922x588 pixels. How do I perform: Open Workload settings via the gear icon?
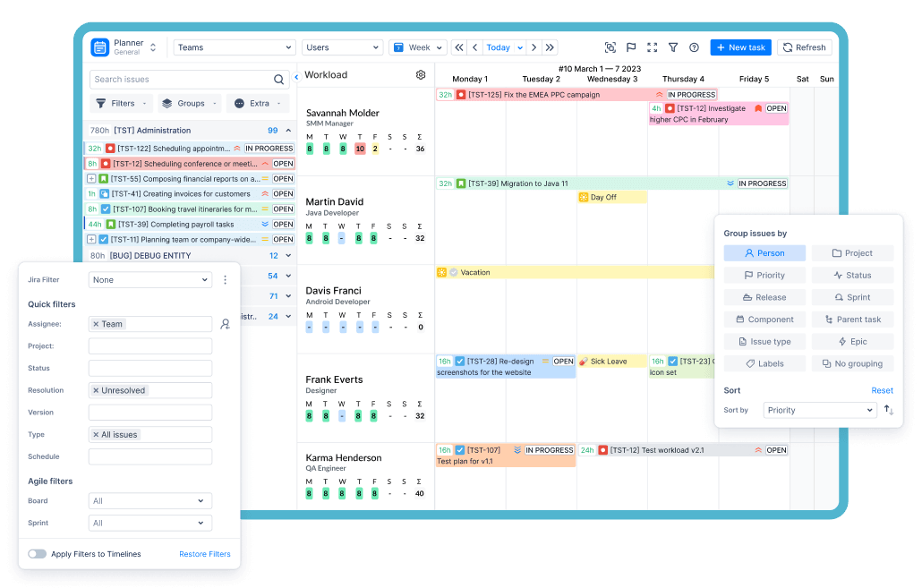coord(421,75)
